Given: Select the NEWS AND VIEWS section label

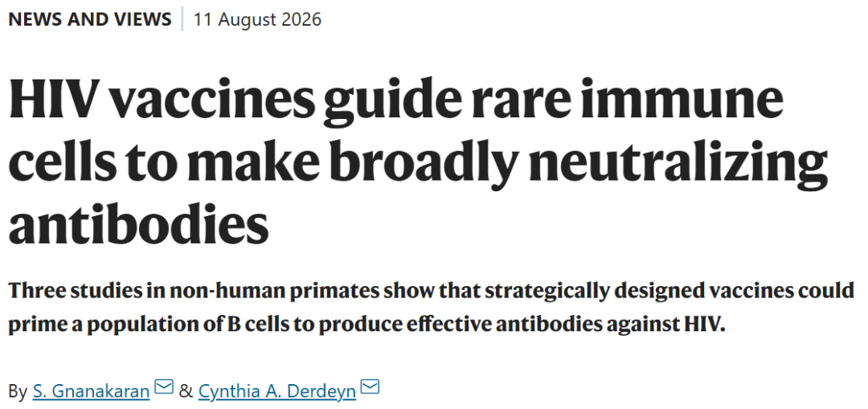Looking at the screenshot, I should click(x=90, y=19).
